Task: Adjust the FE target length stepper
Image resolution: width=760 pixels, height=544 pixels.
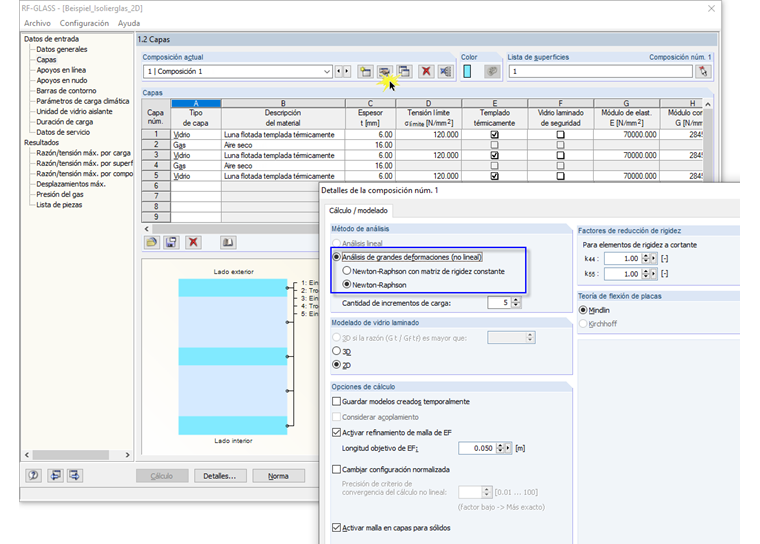Action: coord(500,448)
